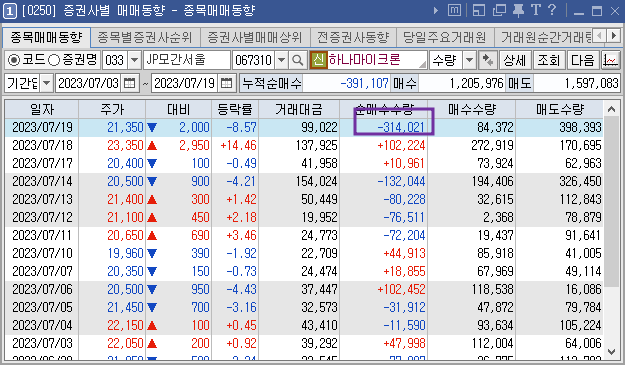This screenshot has height=365, width=625.
Task: Click the 대비 column header
Action: pyautogui.click(x=178, y=109)
